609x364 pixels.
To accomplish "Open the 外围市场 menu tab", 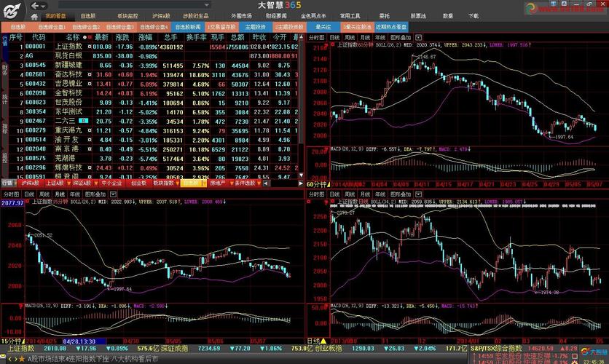I will 242,16.
